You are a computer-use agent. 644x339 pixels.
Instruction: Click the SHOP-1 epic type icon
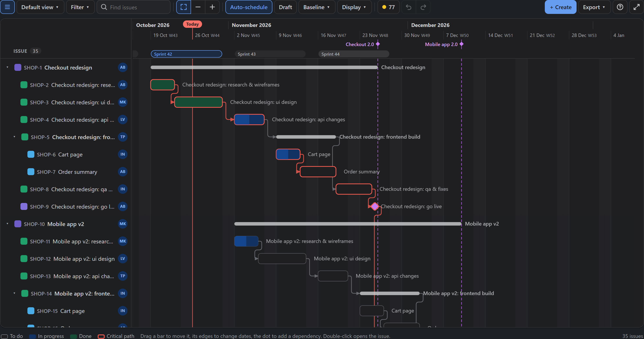18,67
